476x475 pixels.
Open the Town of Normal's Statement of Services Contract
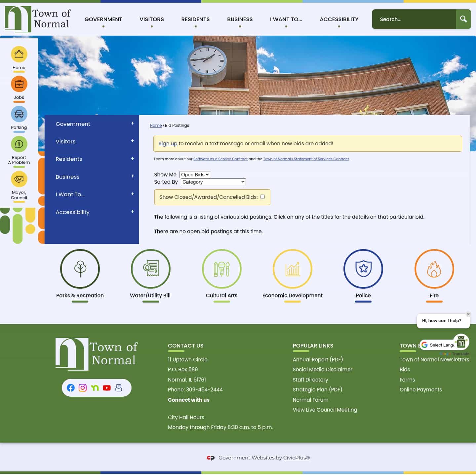(306, 159)
